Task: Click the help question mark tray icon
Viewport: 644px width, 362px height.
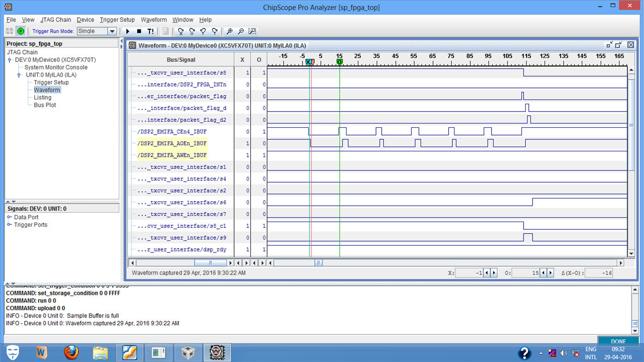Action: point(525,353)
